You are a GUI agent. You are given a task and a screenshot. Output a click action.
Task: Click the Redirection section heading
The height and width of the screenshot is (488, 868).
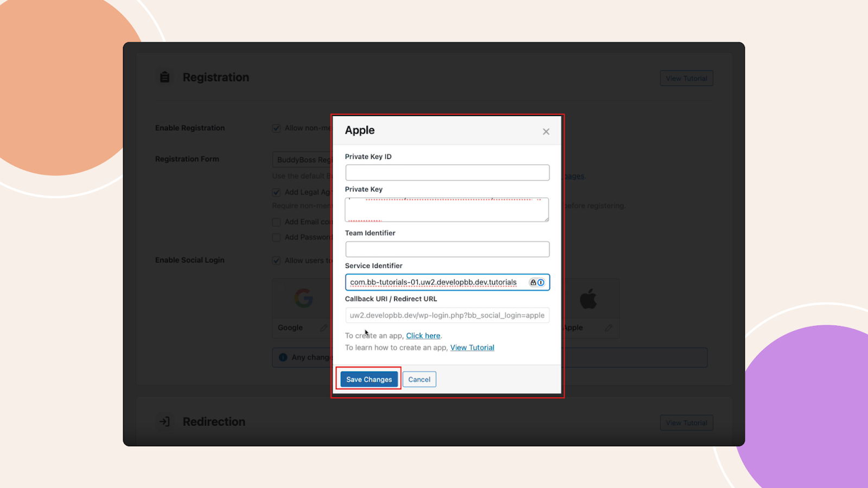point(214,421)
